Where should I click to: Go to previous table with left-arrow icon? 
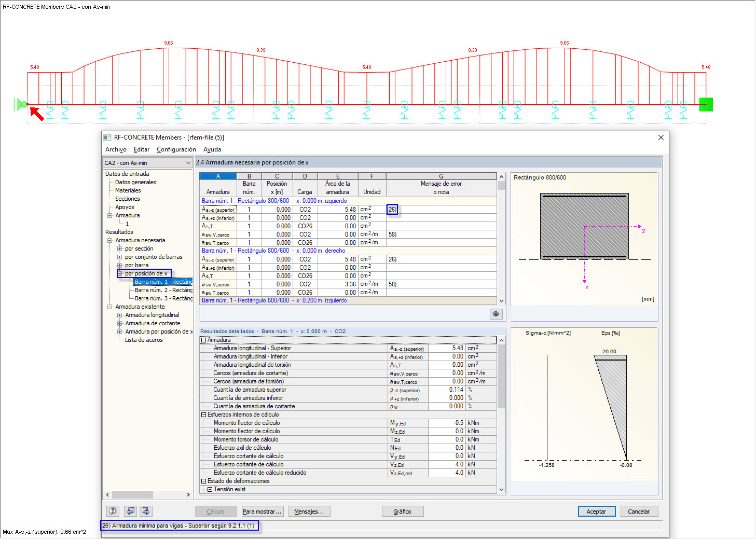[x=130, y=511]
